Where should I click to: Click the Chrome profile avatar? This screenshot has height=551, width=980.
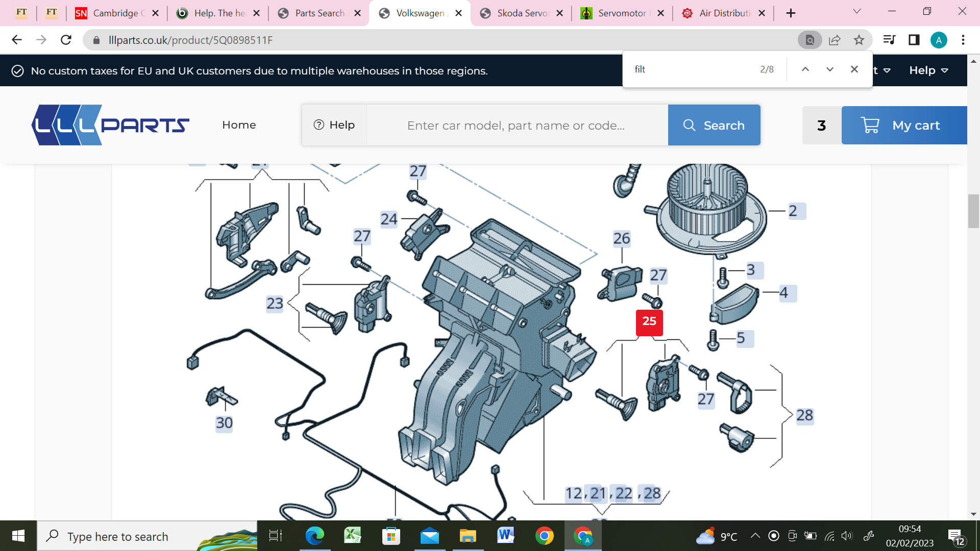tap(939, 40)
